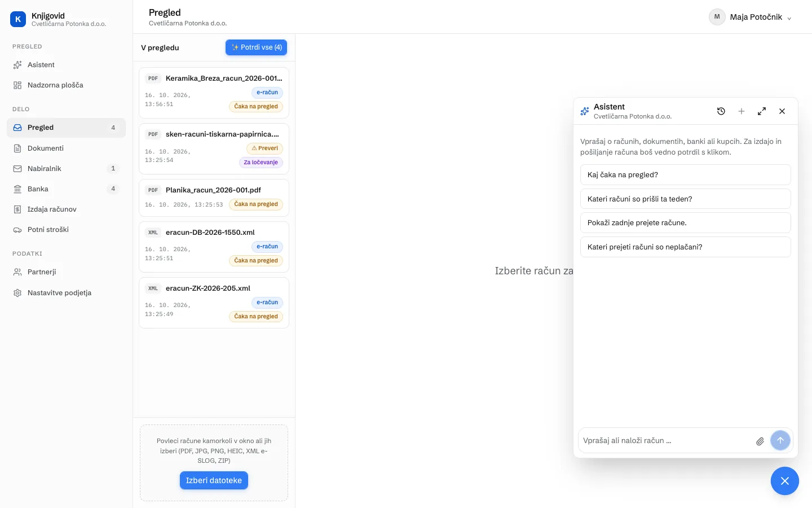The height and width of the screenshot is (508, 812).
Task: Open eracun-ZK-2026-205.xml
Action: pos(214,303)
